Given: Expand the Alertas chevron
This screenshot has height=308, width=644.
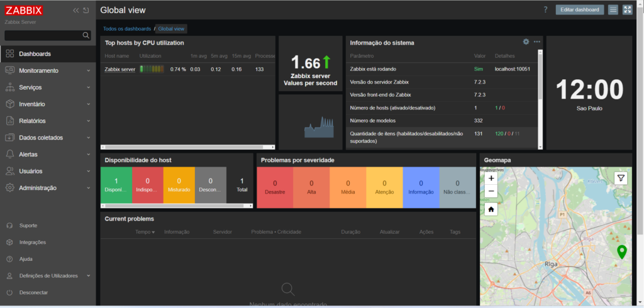Looking at the screenshot, I should [88, 155].
